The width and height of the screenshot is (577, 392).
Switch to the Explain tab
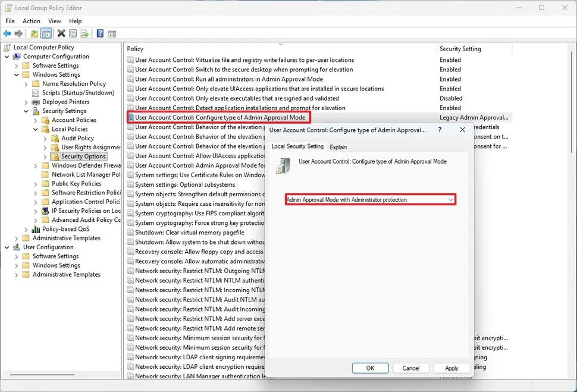(x=338, y=146)
